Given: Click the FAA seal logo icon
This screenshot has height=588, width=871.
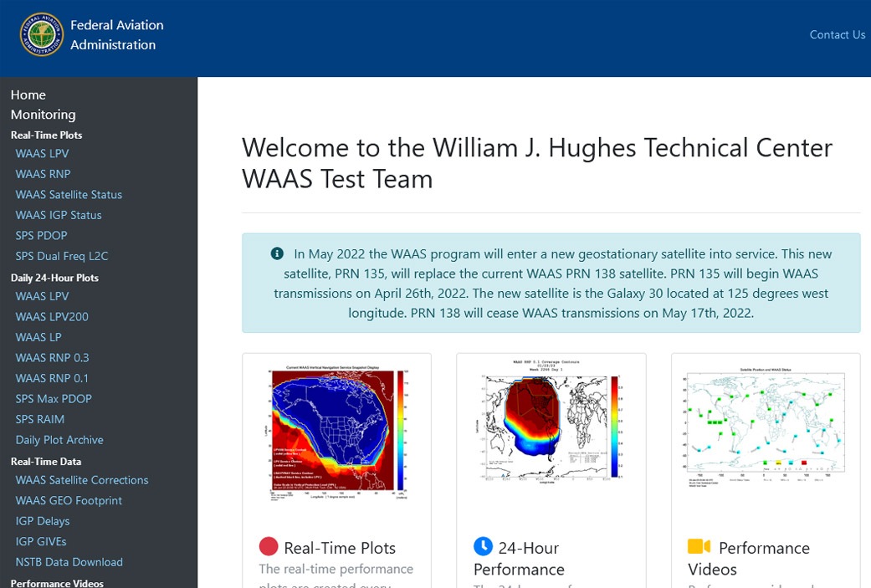Looking at the screenshot, I should (x=41, y=35).
